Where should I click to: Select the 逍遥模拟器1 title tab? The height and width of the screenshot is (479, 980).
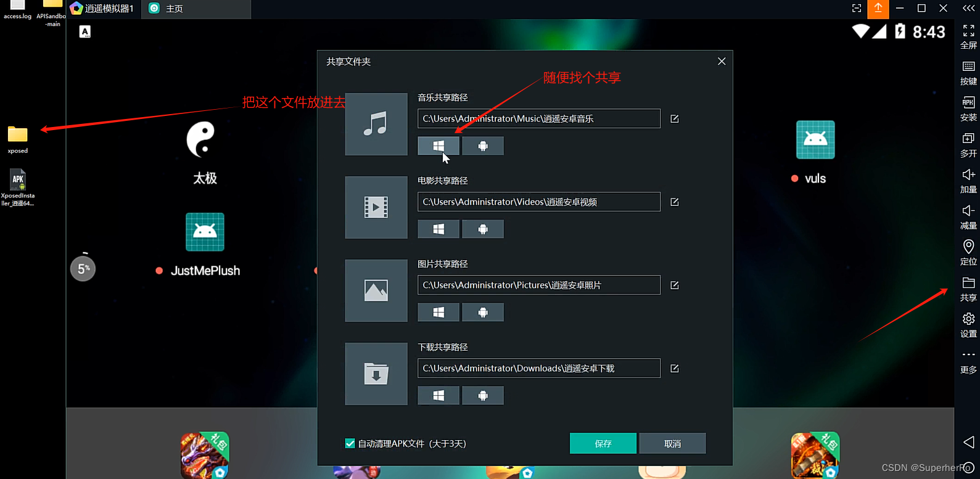click(x=104, y=9)
